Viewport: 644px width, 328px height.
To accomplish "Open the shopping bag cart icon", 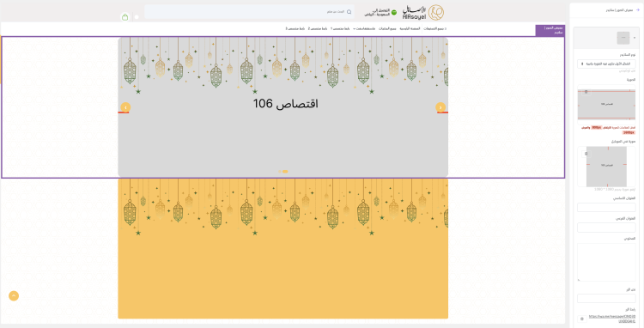I will pos(125,17).
